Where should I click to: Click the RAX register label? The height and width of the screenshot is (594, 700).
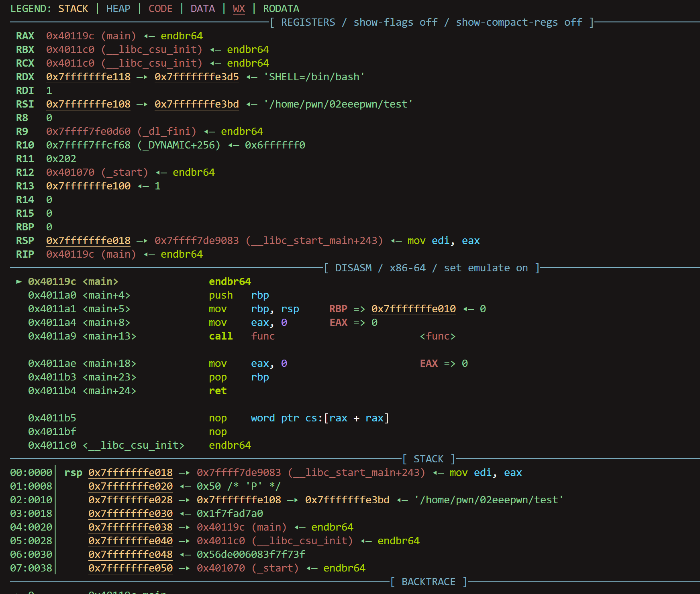[25, 36]
